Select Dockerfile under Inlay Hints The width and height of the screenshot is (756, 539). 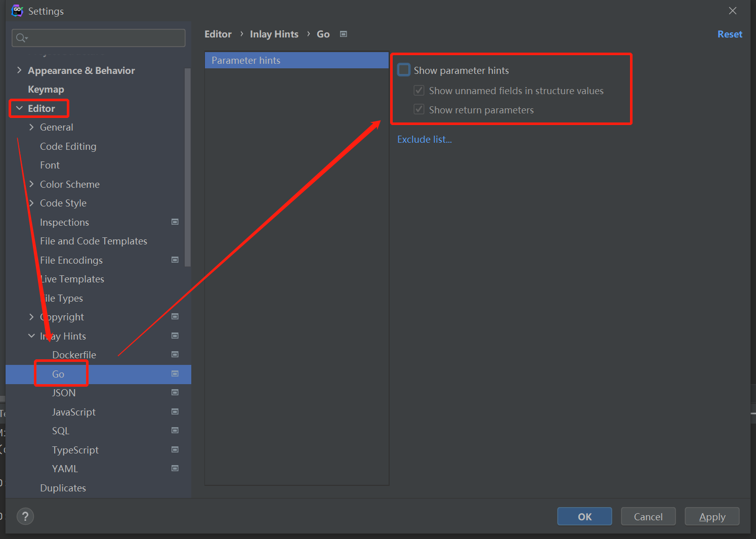[74, 355]
